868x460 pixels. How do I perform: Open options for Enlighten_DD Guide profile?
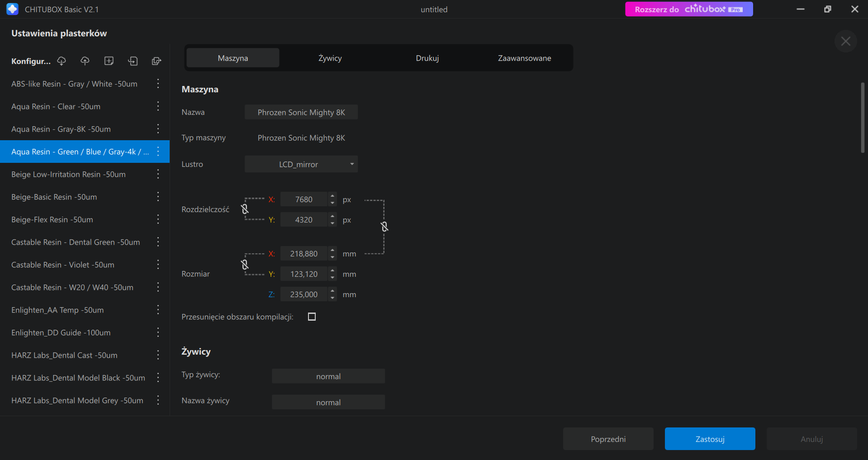(x=158, y=332)
